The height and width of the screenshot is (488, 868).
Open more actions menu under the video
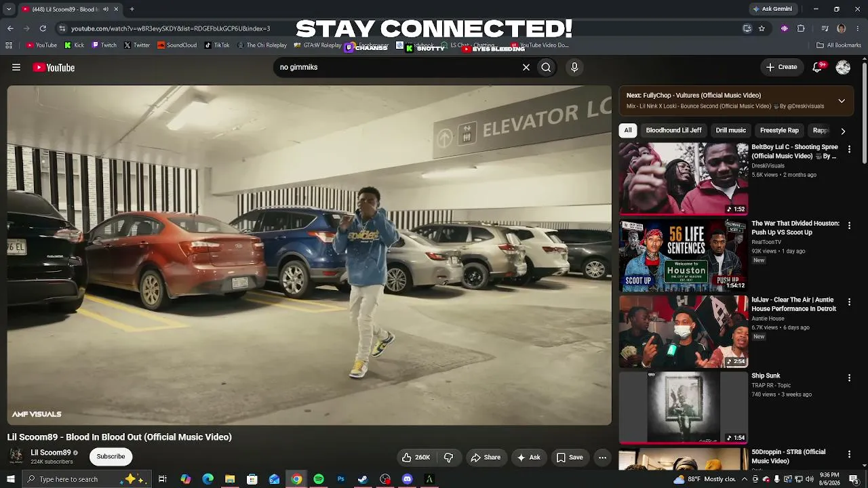[x=602, y=457]
